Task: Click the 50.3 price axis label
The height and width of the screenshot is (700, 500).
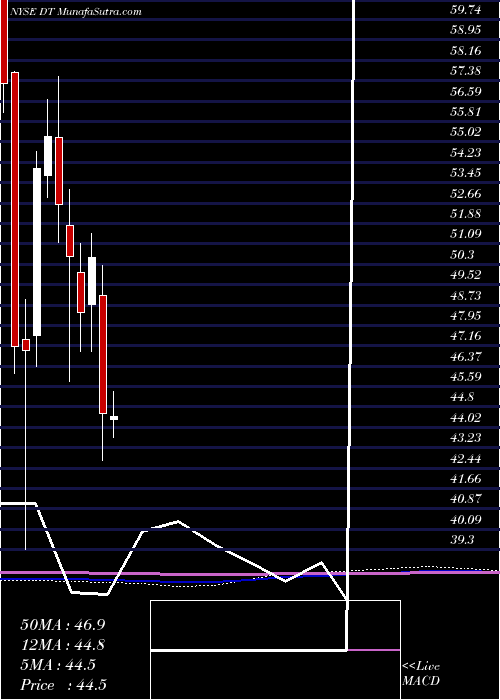Action: [462, 255]
